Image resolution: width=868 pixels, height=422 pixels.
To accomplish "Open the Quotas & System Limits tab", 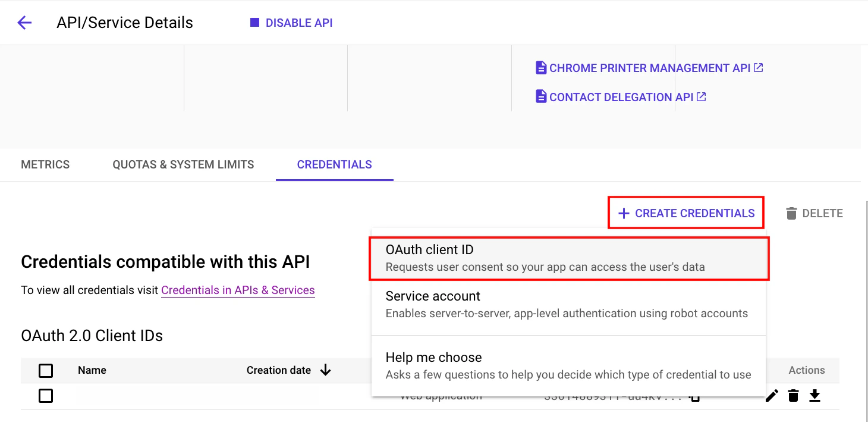I will click(183, 164).
